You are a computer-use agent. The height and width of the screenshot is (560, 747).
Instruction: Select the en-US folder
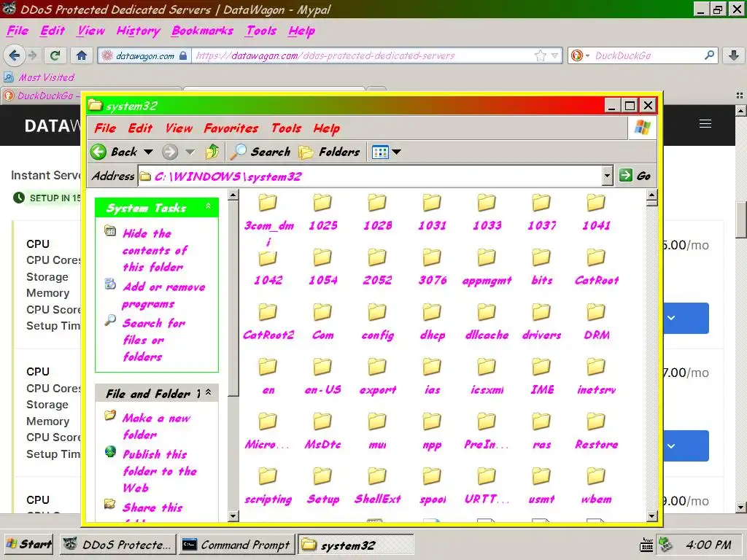pyautogui.click(x=322, y=376)
